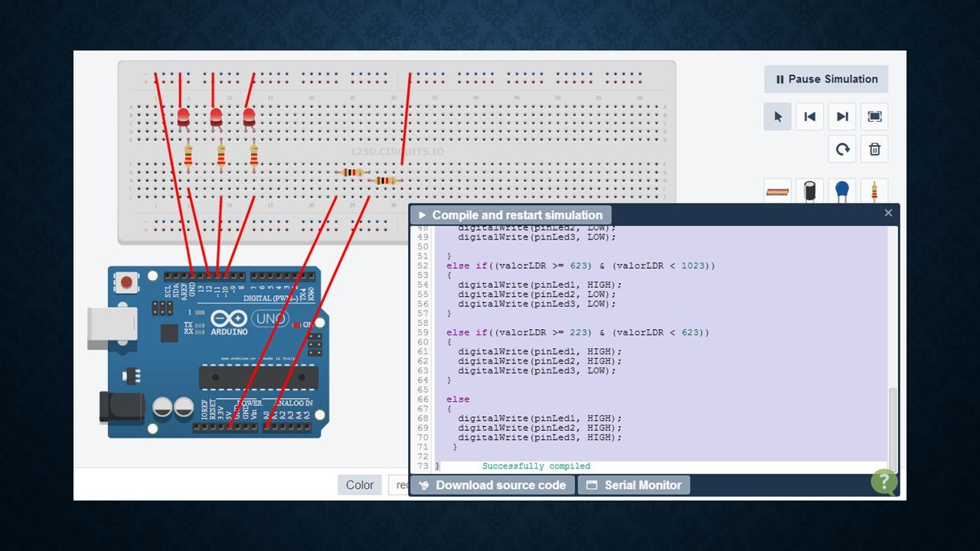Select the first red LED
980x551 pixels.
[x=183, y=117]
